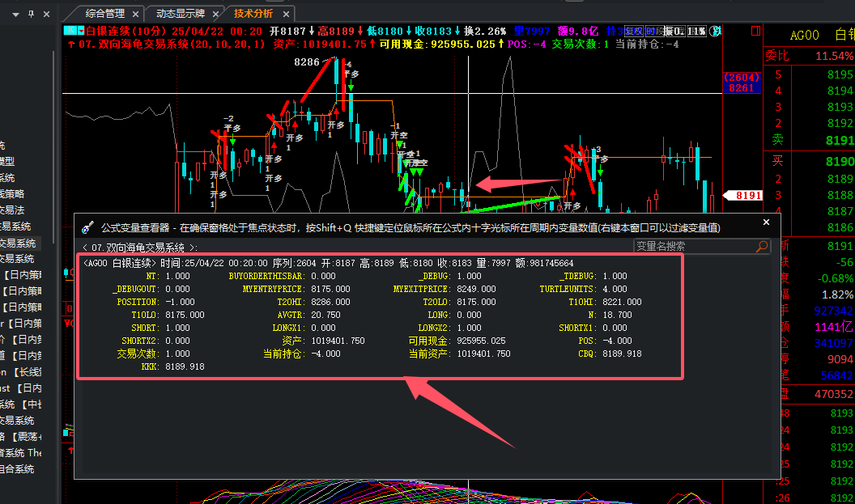Click the K-line period icon beside 白银连续
The image size is (855, 504).
[x=70, y=30]
